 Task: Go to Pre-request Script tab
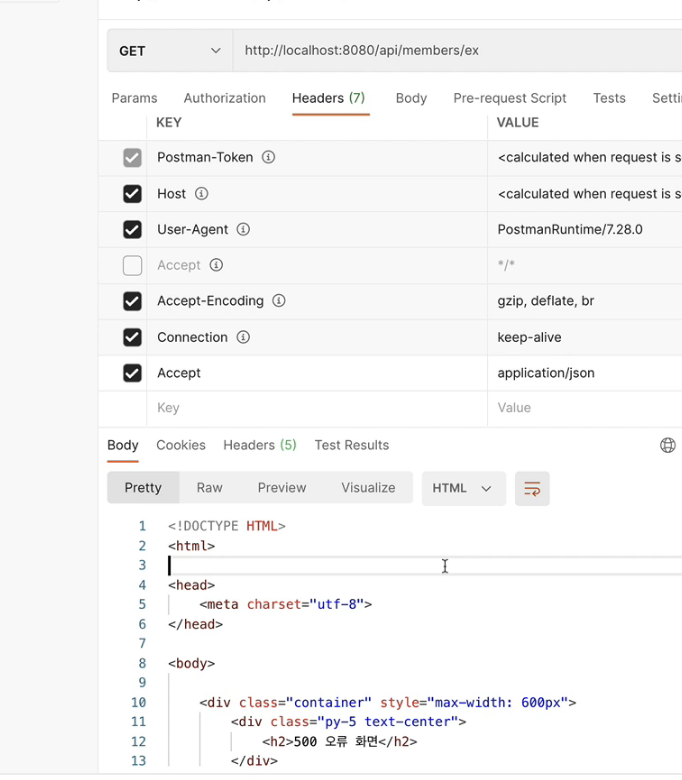pos(509,98)
